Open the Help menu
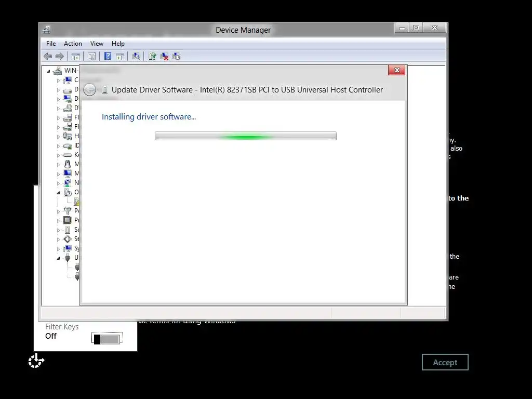532x399 pixels. point(118,44)
